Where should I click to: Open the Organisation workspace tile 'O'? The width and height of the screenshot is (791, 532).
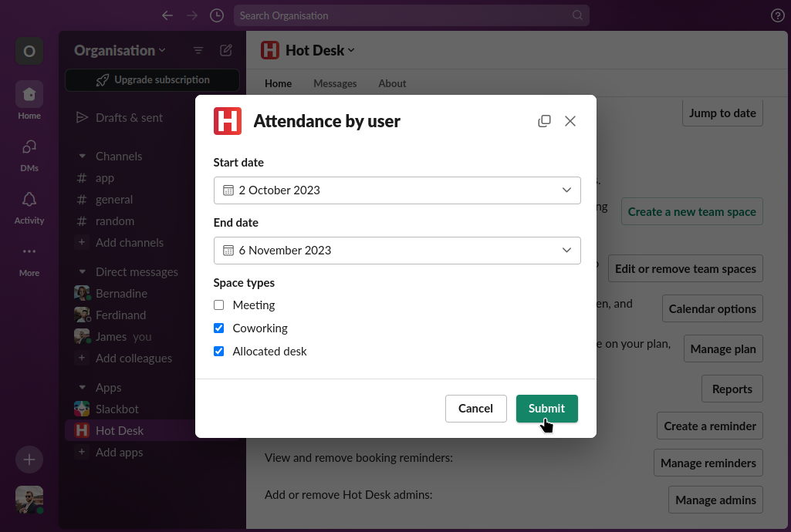[x=29, y=51]
